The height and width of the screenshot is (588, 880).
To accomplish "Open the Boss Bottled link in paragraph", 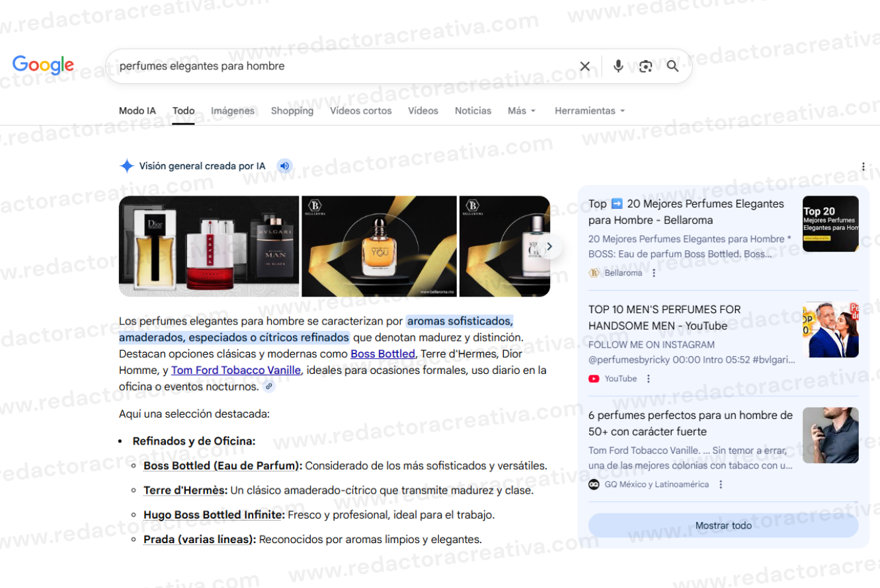I will 383,353.
